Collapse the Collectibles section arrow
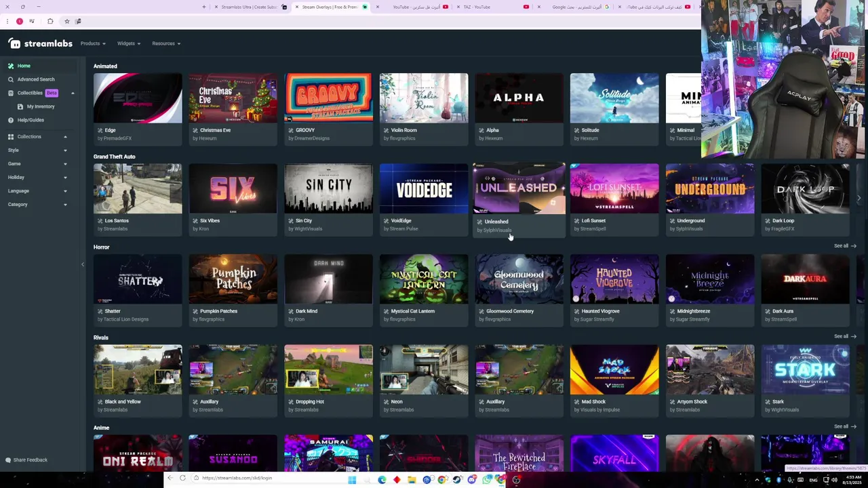 pyautogui.click(x=73, y=93)
